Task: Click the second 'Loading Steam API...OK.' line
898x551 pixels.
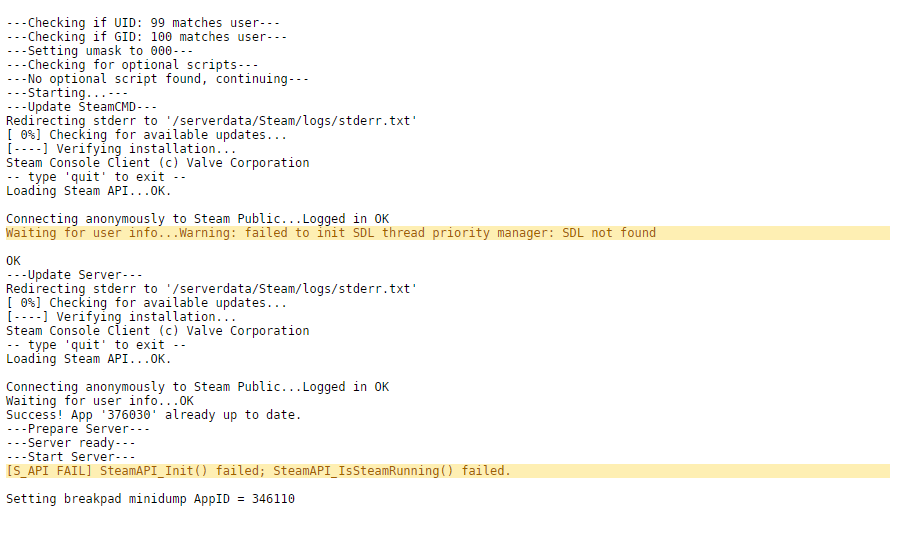Action: pyautogui.click(x=89, y=359)
